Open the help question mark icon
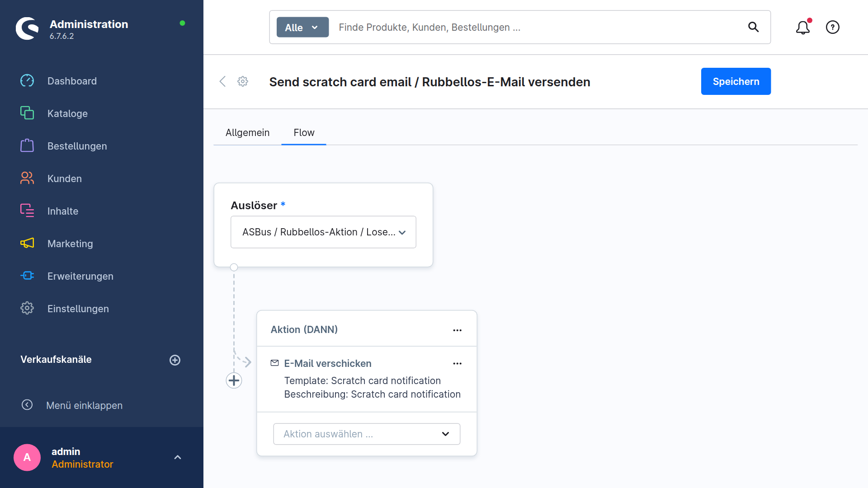This screenshot has width=868, height=488. pos(833,27)
